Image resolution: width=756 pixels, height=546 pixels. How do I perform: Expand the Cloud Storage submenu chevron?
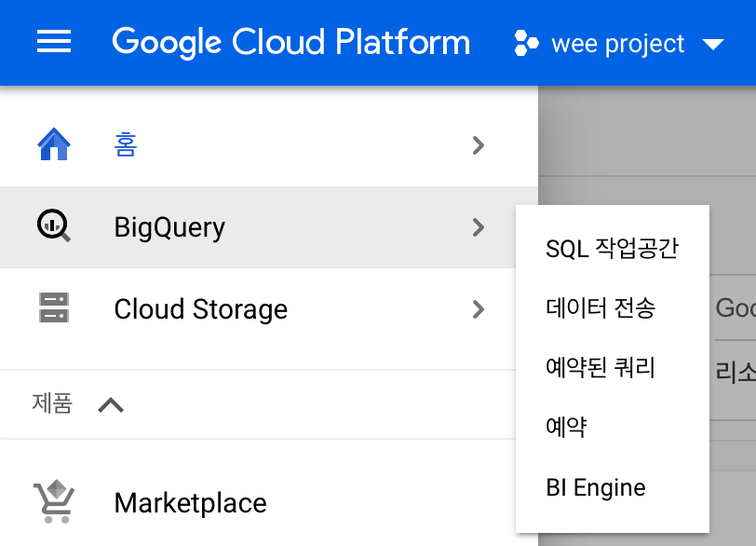point(479,309)
